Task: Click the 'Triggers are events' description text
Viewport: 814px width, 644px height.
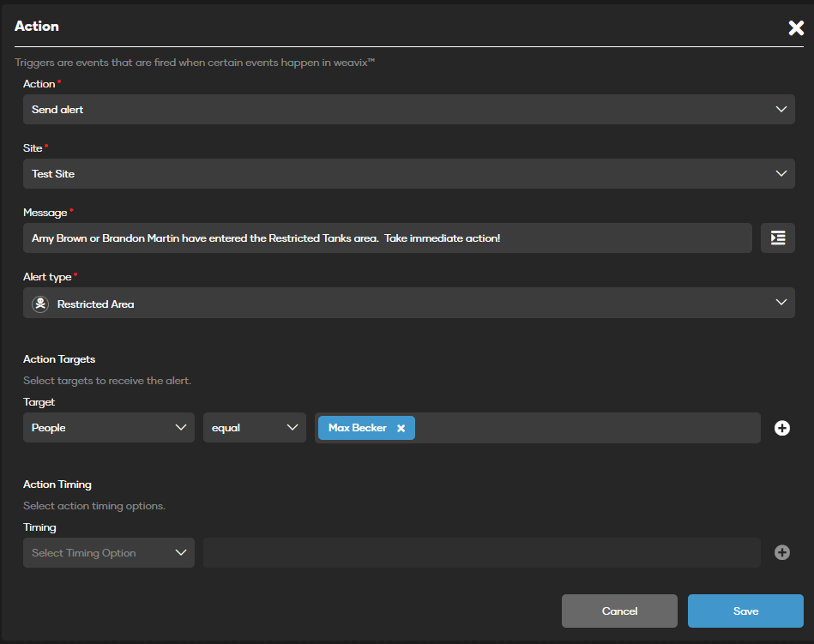Action: (195, 63)
